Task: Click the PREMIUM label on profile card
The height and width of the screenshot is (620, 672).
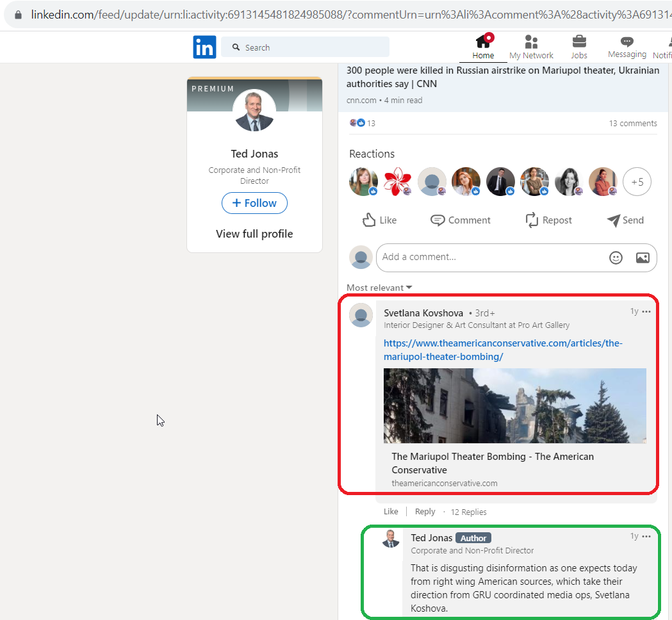Action: point(213,88)
